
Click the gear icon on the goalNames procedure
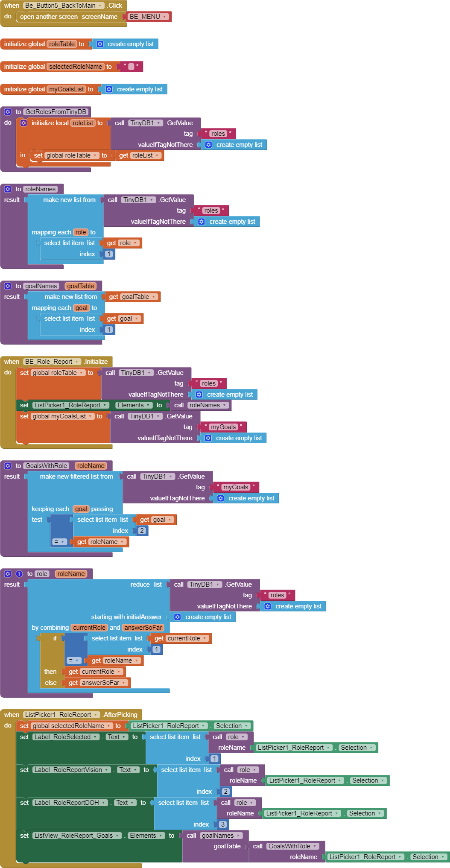coord(8,286)
